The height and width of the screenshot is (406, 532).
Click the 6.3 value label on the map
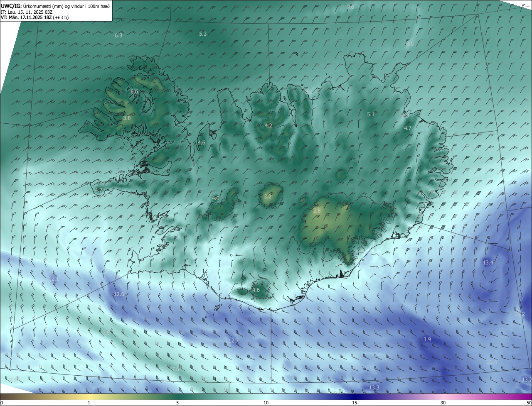(x=118, y=36)
